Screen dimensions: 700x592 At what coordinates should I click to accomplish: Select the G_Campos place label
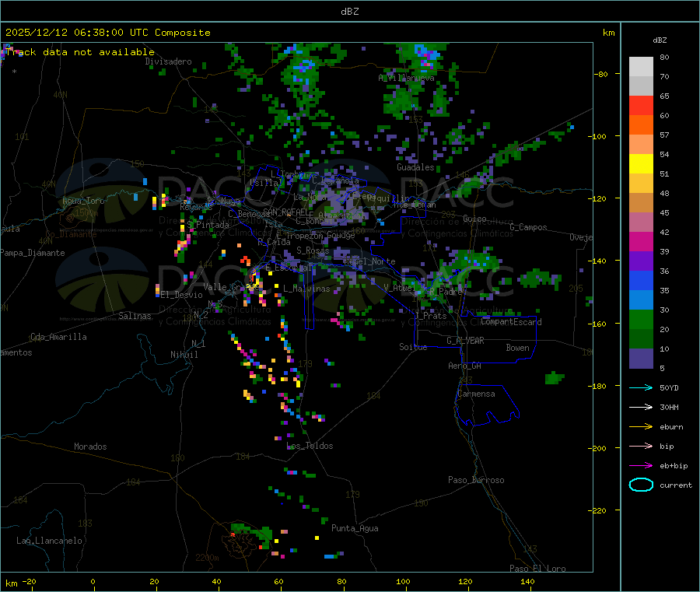pyautogui.click(x=529, y=228)
